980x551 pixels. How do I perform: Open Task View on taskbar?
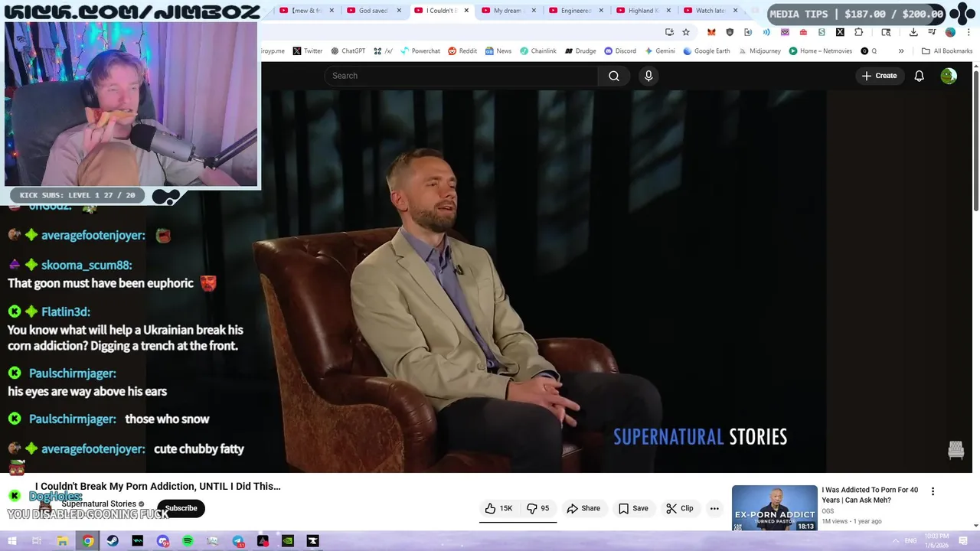pos(37,541)
